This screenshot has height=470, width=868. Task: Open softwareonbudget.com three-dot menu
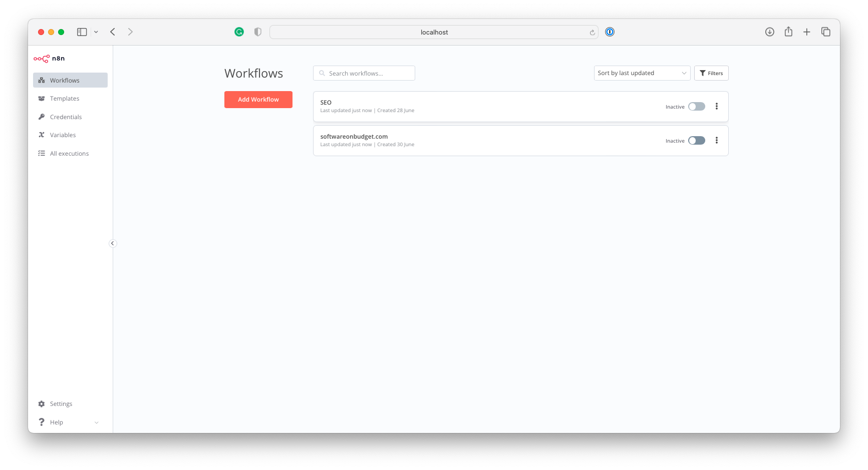point(716,140)
